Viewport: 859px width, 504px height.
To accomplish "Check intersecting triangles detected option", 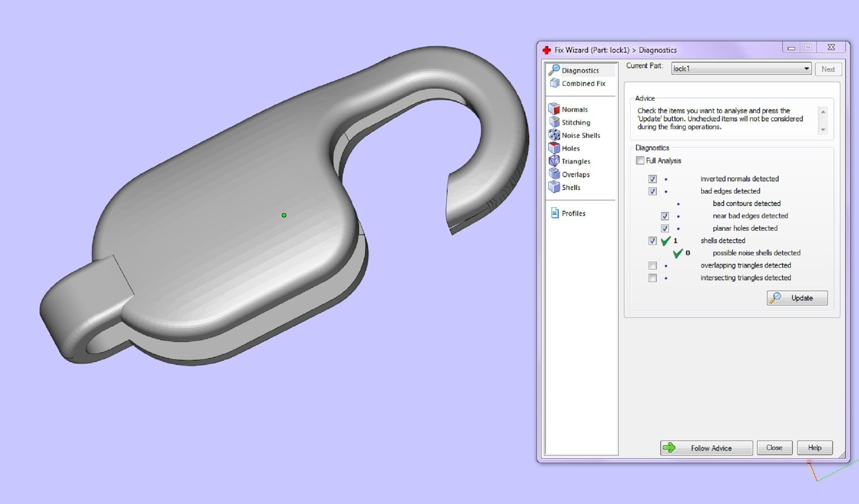I will (x=652, y=278).
